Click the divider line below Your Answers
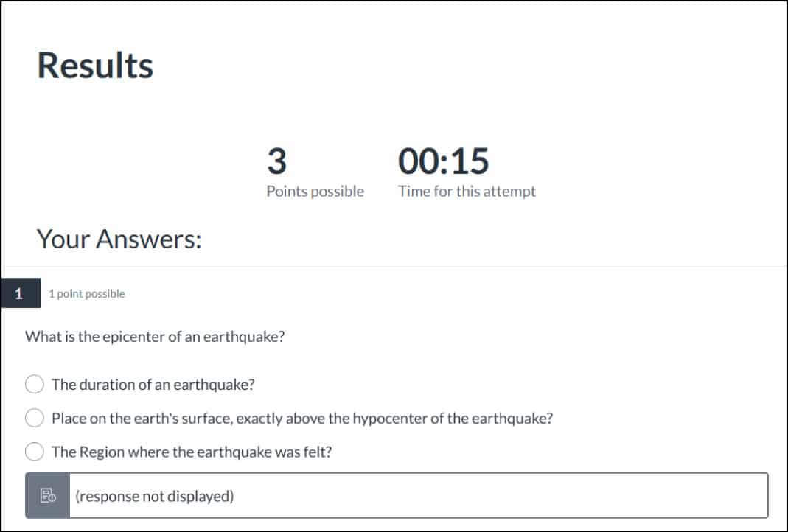 (394, 266)
